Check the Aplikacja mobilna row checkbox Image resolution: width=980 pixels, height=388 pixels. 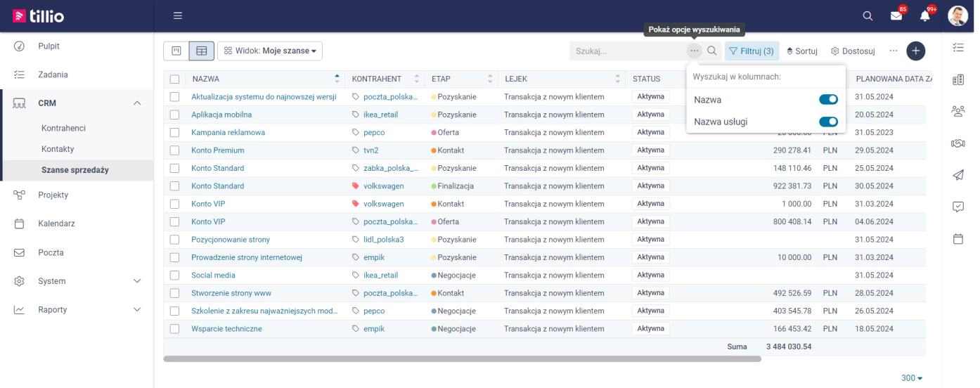point(175,115)
